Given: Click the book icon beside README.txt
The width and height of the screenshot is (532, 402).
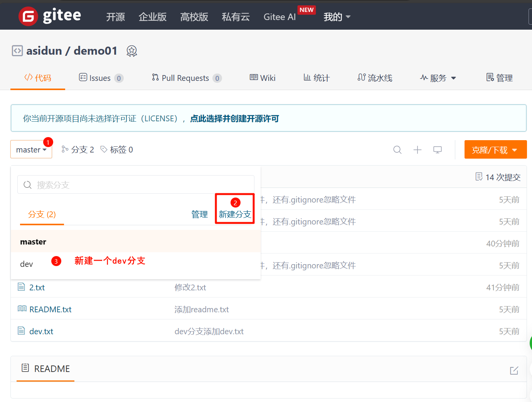Looking at the screenshot, I should coord(22,309).
